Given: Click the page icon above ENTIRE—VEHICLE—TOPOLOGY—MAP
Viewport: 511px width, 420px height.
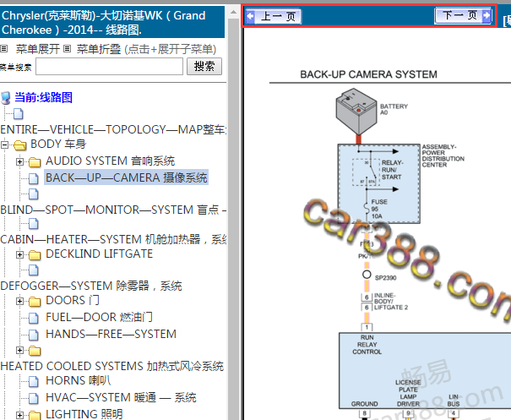Looking at the screenshot, I should point(19,114).
